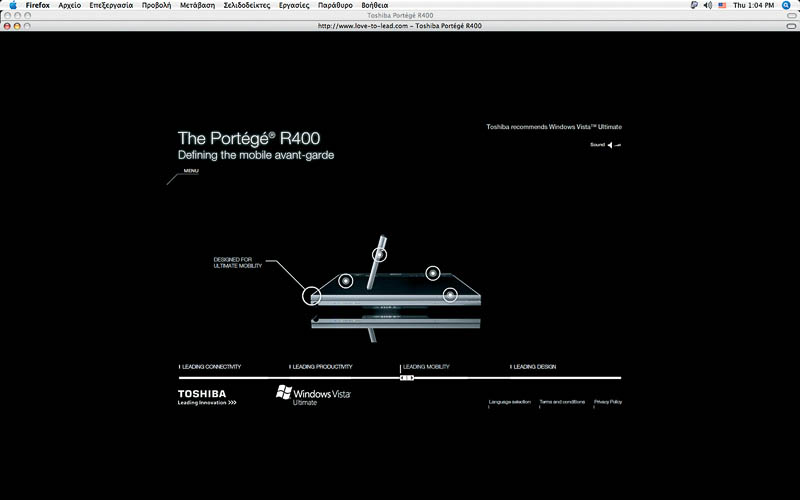This screenshot has height=500, width=800.
Task: Open the Σελιδοδείκτες menu
Action: point(247,5)
